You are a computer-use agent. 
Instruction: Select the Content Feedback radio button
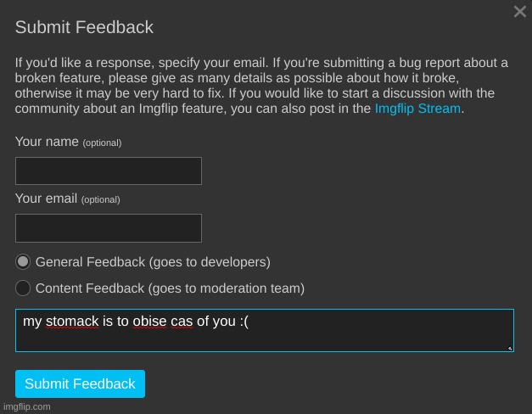pos(23,288)
